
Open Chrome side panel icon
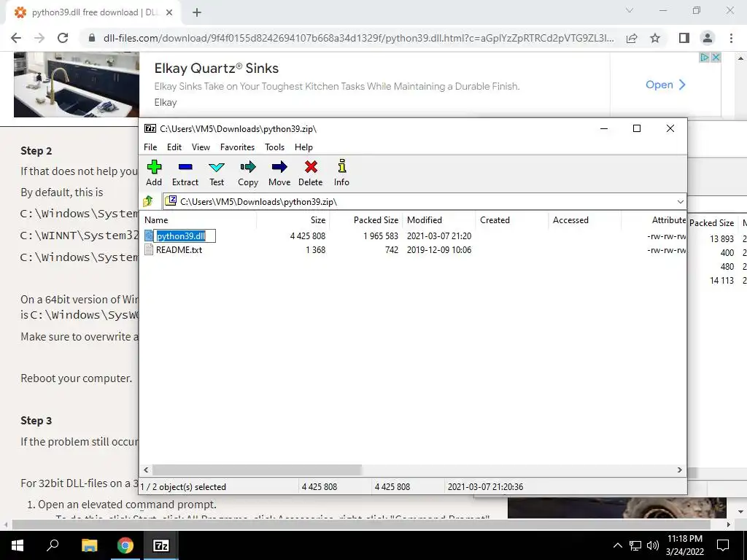point(684,38)
